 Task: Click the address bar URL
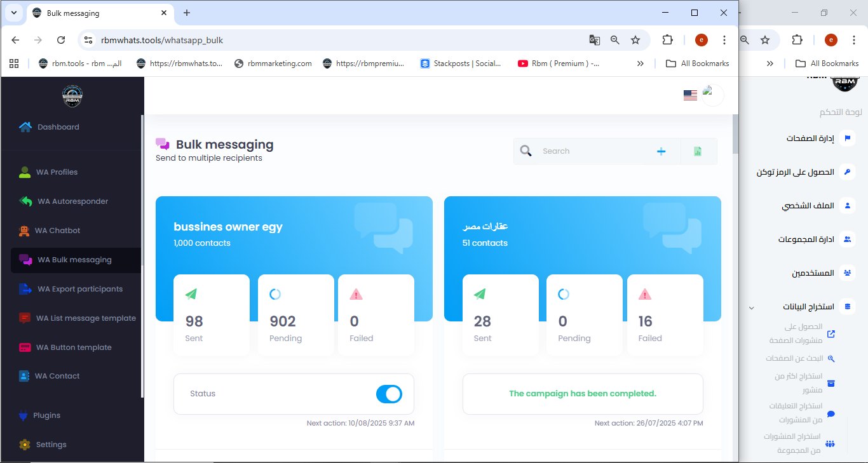[162, 40]
